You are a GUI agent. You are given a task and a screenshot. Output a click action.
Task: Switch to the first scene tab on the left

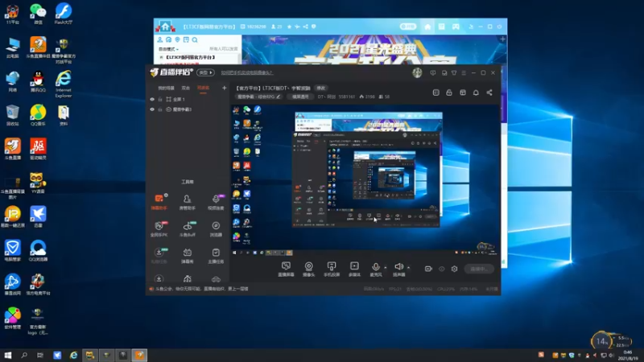167,88
